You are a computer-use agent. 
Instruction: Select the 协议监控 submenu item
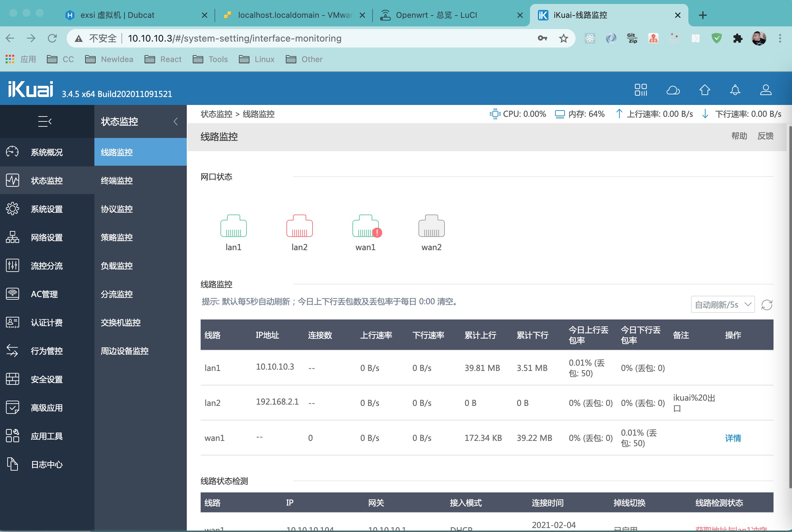[x=141, y=209]
